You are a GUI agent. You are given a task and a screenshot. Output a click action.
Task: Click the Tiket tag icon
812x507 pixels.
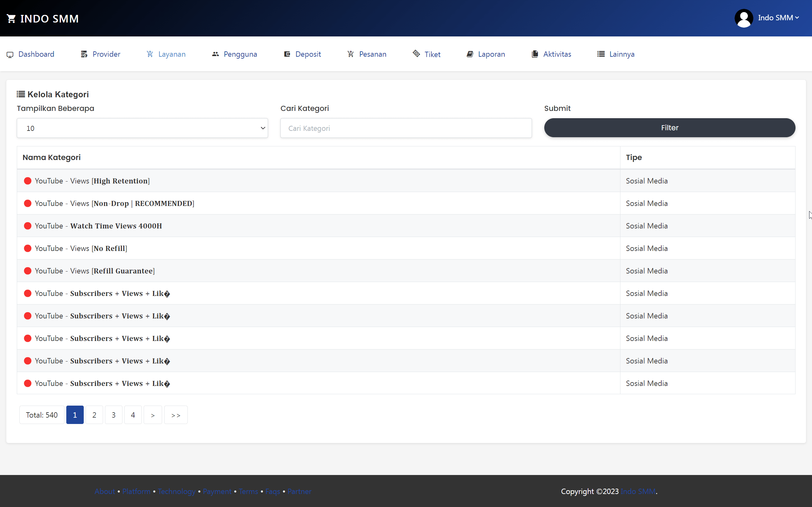(416, 54)
